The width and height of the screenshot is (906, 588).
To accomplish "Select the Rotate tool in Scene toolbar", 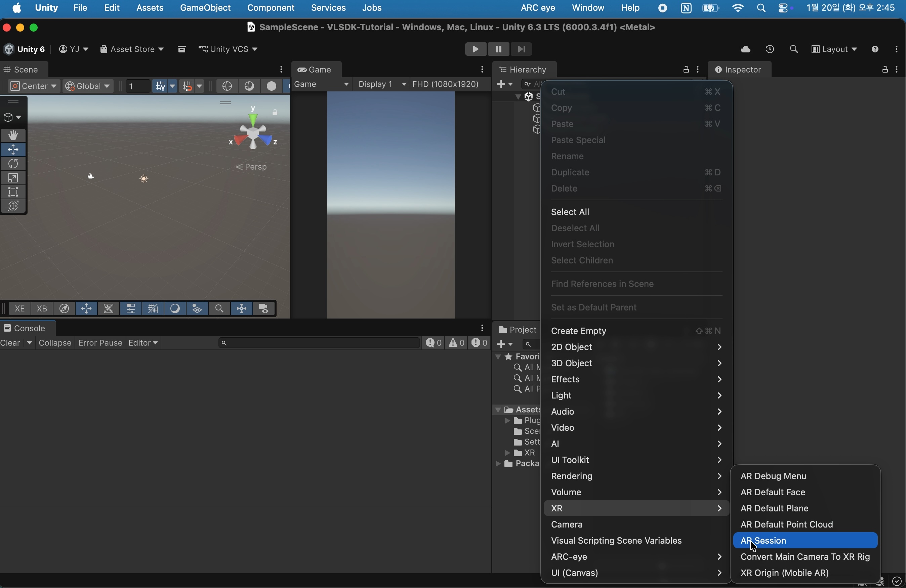I will 13,164.
